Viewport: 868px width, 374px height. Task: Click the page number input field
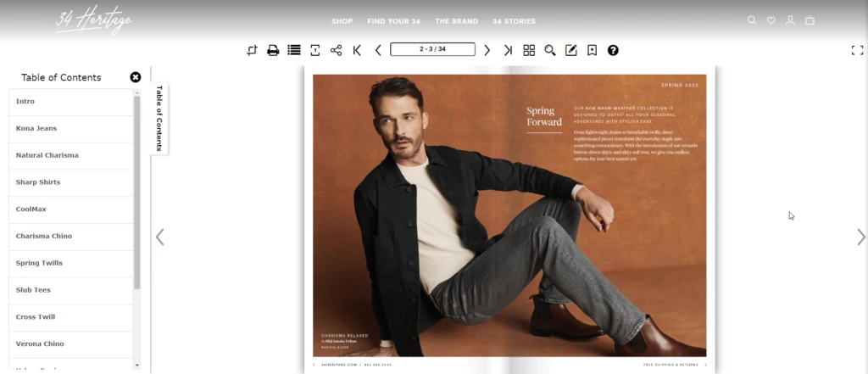(432, 49)
